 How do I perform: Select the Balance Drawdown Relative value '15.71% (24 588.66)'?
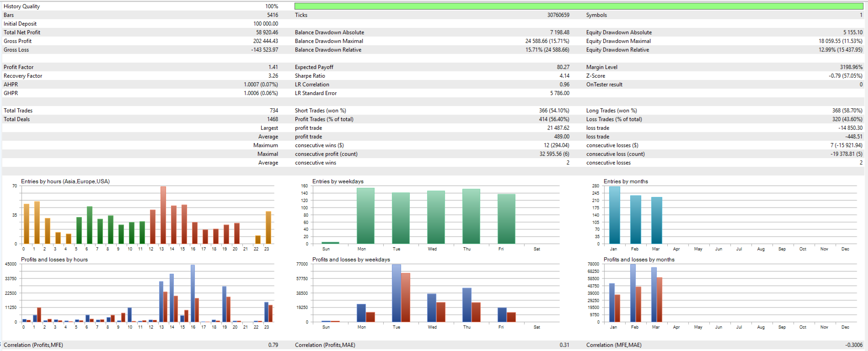point(547,50)
